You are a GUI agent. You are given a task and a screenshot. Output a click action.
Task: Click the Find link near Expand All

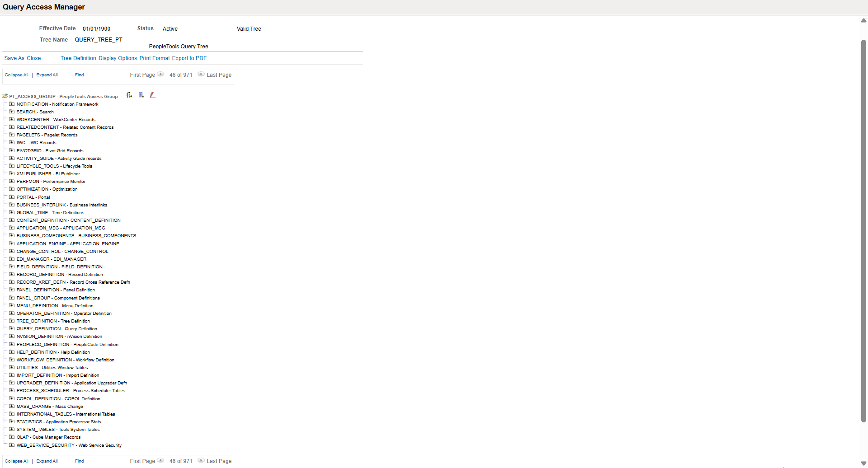(x=79, y=75)
